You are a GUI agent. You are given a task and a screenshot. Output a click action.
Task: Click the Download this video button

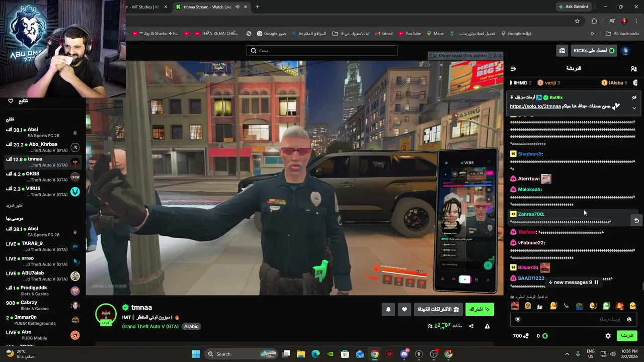pyautogui.click(x=460, y=55)
